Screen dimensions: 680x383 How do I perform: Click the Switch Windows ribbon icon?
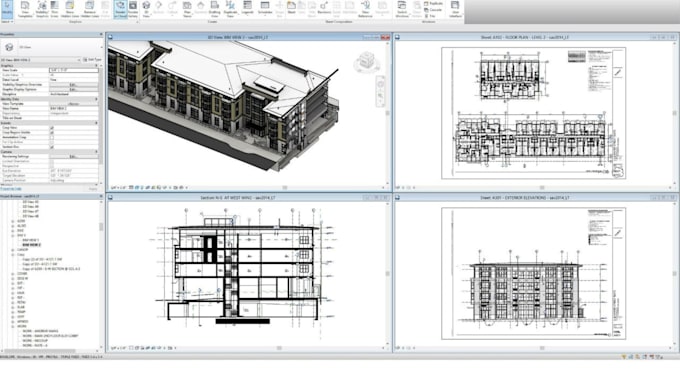(402, 10)
